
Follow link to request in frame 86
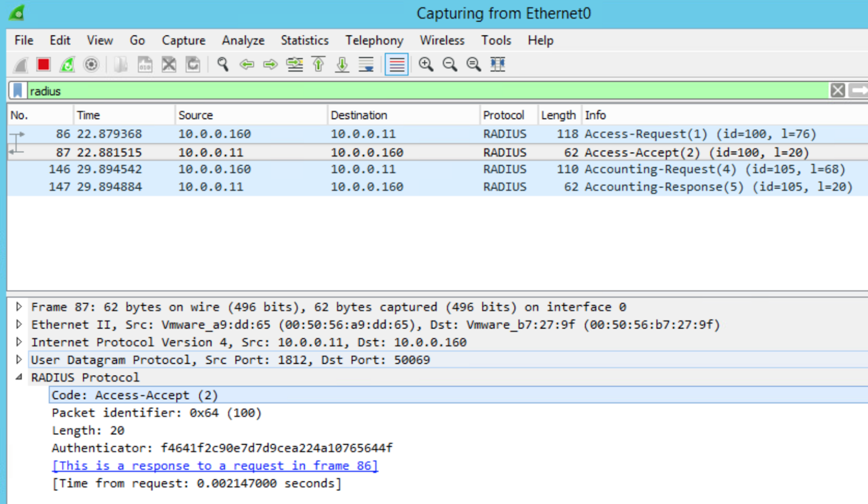tap(214, 465)
